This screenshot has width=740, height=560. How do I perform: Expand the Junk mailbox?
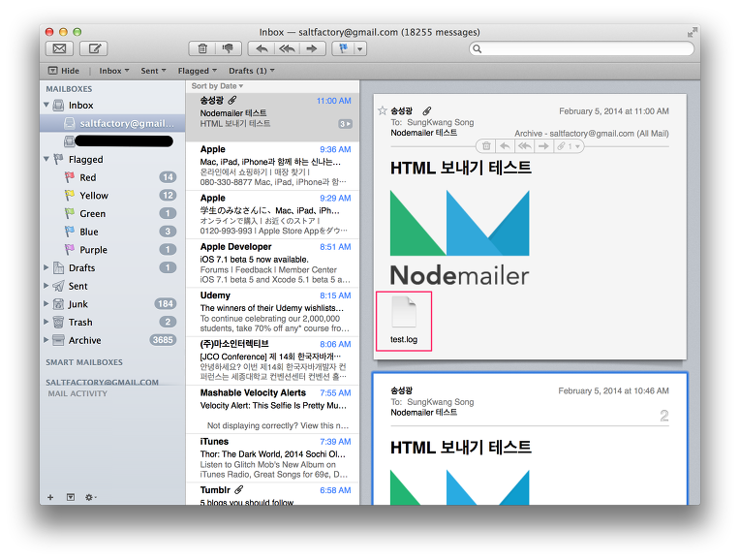tap(46, 303)
